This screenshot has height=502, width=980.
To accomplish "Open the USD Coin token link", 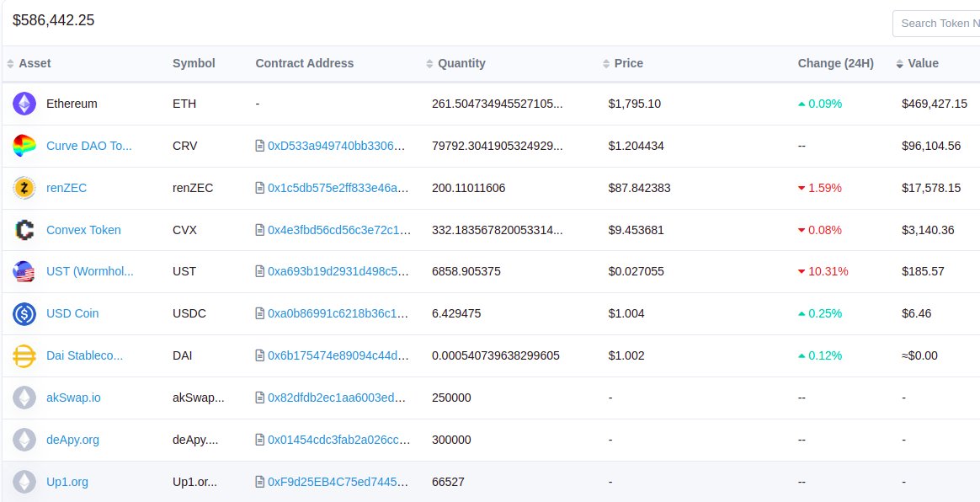I will tap(72, 313).
